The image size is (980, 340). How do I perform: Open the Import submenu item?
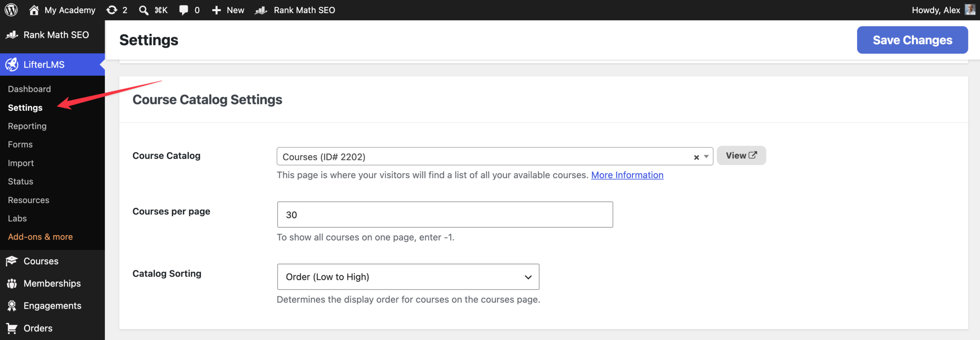[21, 163]
